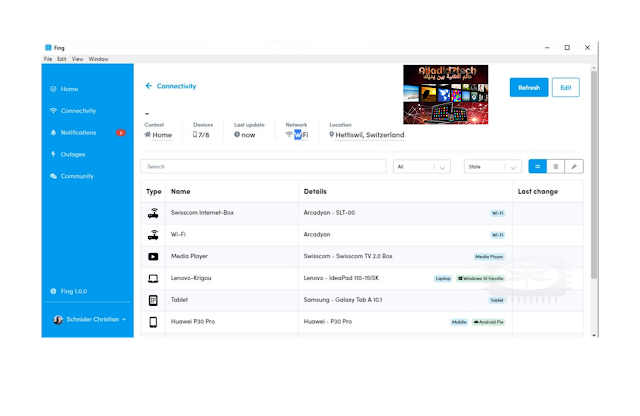Viewport: 640px width, 416px height.
Task: Switch to the detailed rows view
Action: 538,167
